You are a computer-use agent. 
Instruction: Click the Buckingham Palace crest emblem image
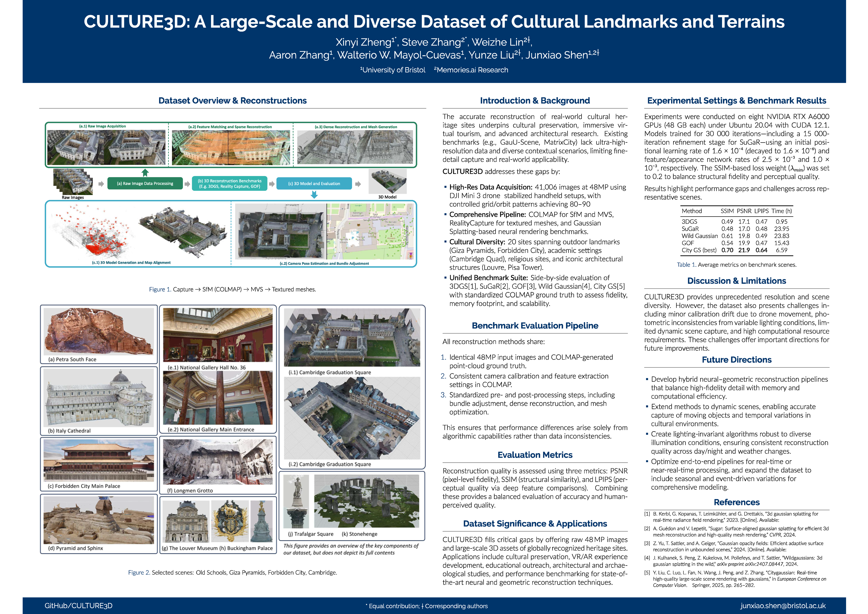[230, 521]
